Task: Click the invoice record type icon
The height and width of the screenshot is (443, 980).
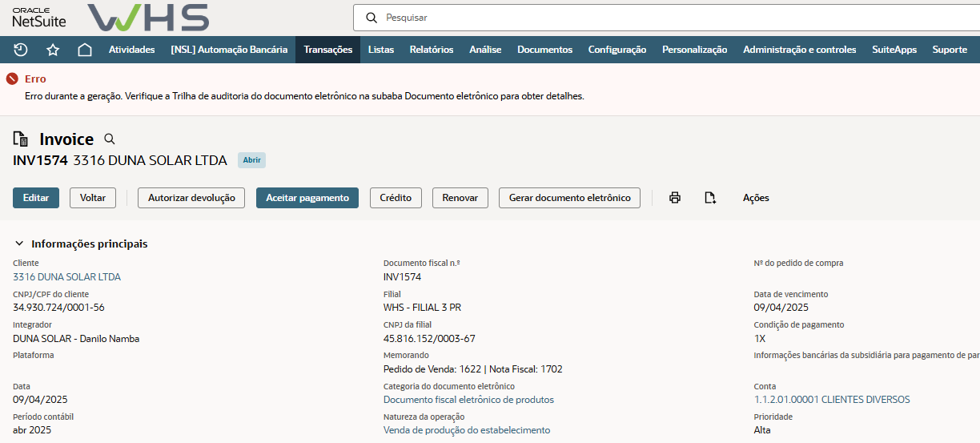Action: coord(21,139)
